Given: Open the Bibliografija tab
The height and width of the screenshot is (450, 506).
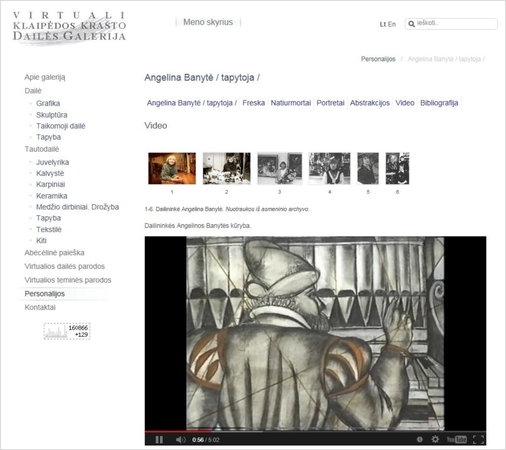Looking at the screenshot, I should [439, 103].
